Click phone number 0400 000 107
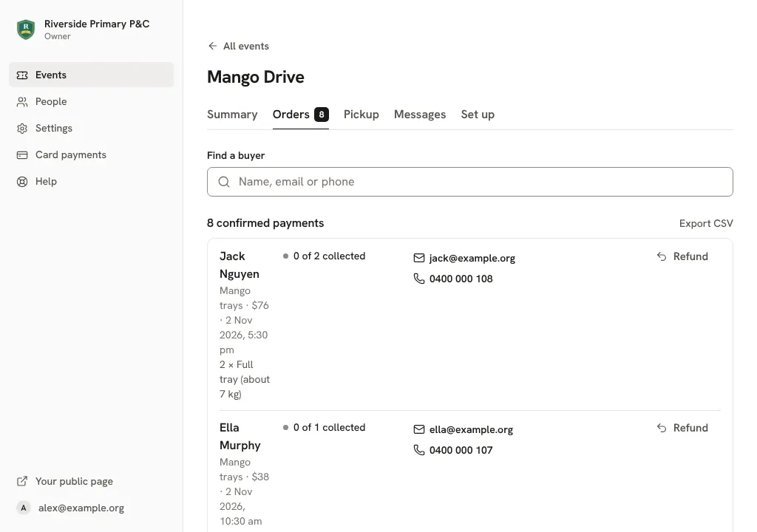The height and width of the screenshot is (532, 757). point(461,450)
